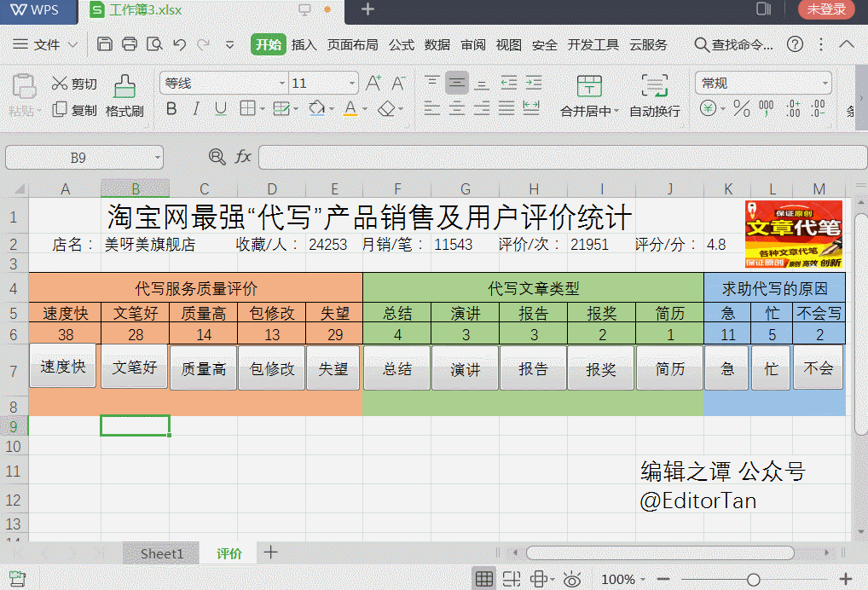Open the number format dropdown (常规)
This screenshot has width=868, height=590.
(824, 84)
